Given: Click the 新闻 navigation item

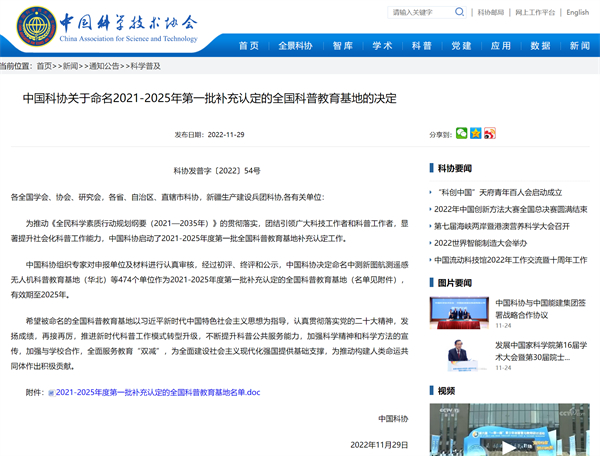Looking at the screenshot, I should coord(578,46).
